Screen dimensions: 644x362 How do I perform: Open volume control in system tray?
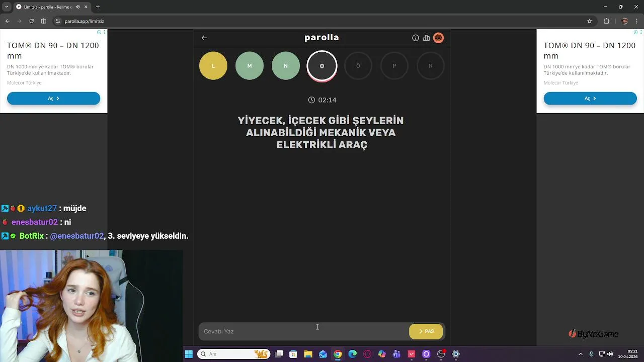pyautogui.click(x=610, y=354)
